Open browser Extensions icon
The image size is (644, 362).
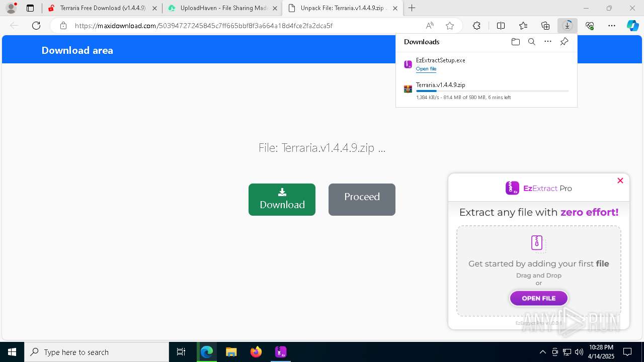point(476,26)
